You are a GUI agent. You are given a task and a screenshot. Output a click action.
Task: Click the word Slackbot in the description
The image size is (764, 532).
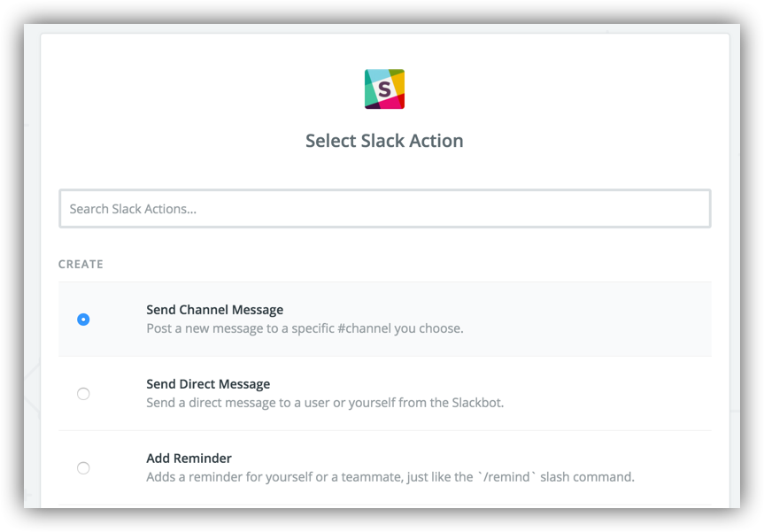[x=477, y=403]
